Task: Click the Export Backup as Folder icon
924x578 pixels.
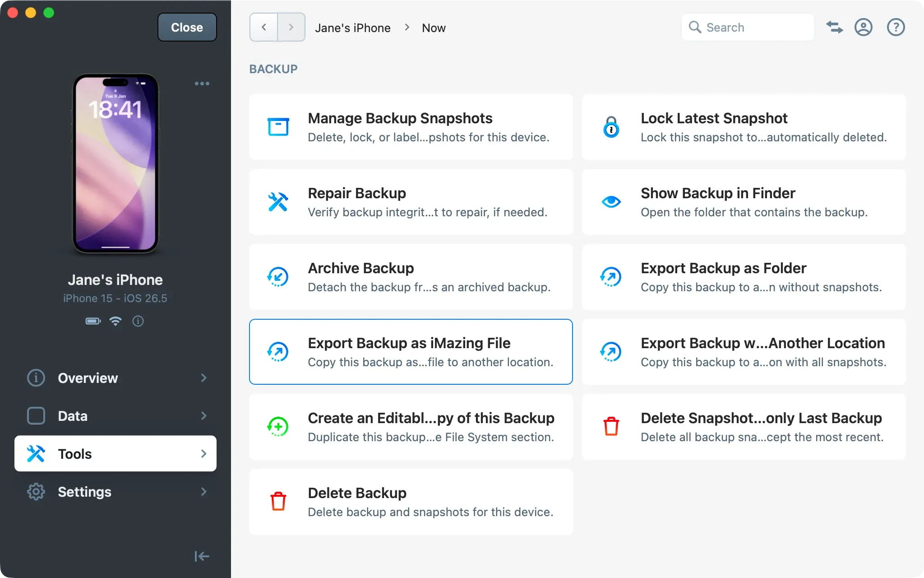Action: tap(611, 277)
